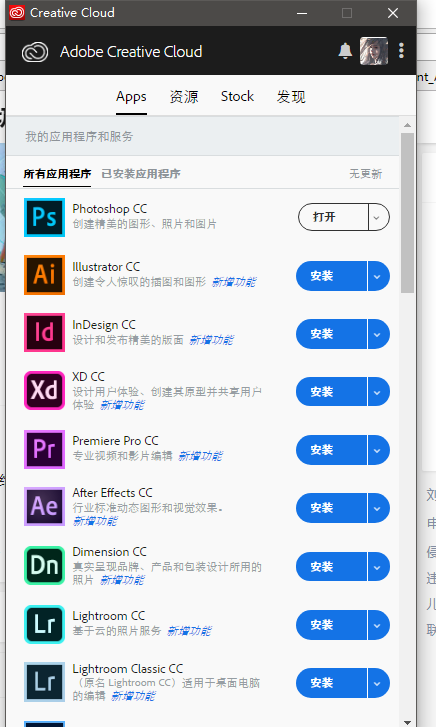Click the Dimension CC app icon

[x=45, y=565]
